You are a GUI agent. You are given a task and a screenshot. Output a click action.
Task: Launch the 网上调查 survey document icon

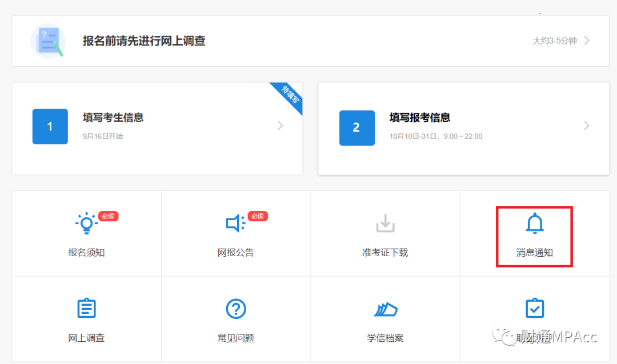point(86,309)
